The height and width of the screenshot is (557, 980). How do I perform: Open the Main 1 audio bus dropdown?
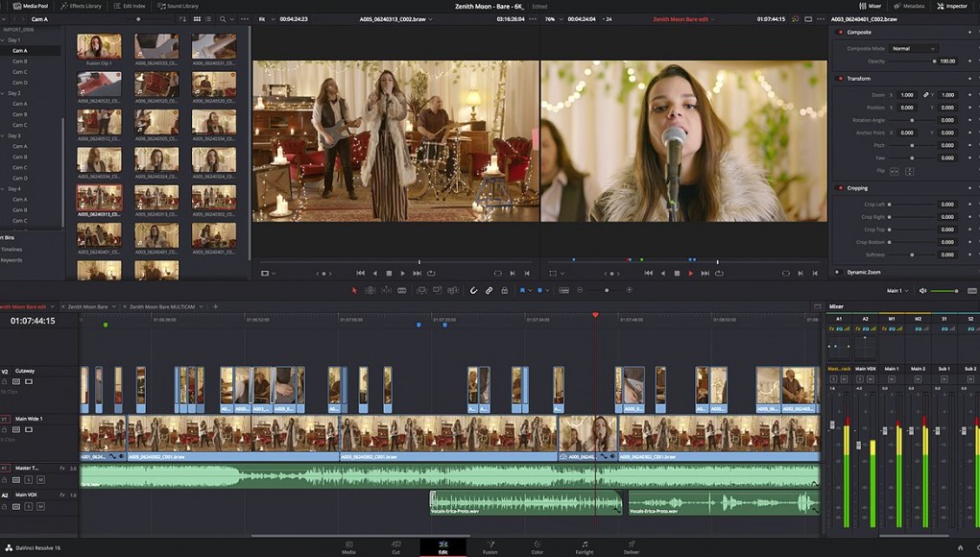pos(897,291)
